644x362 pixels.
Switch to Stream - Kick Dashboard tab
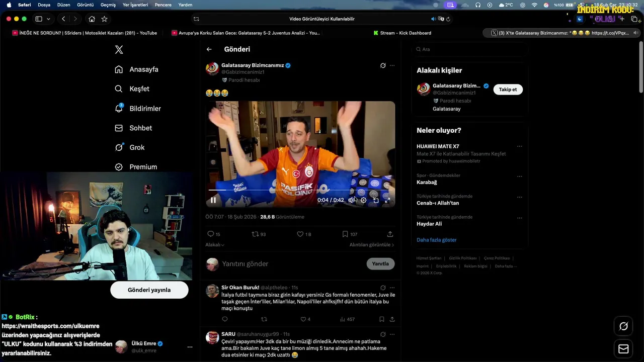pyautogui.click(x=401, y=33)
